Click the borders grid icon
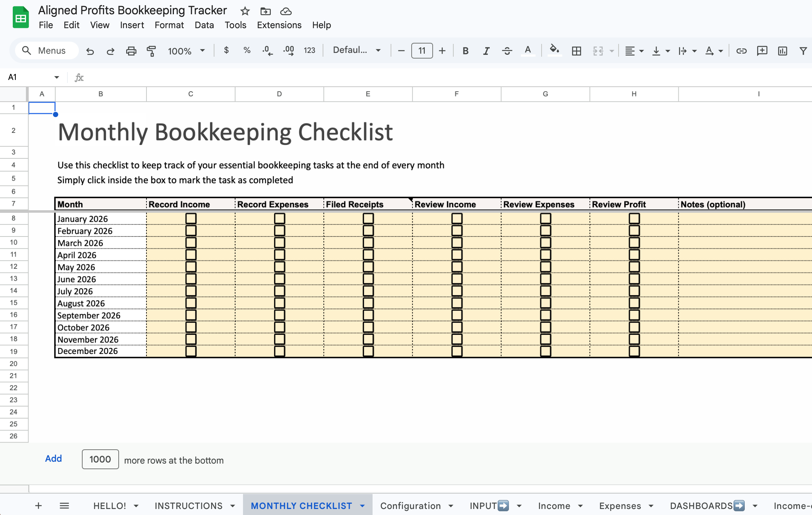The image size is (812, 515). click(576, 51)
